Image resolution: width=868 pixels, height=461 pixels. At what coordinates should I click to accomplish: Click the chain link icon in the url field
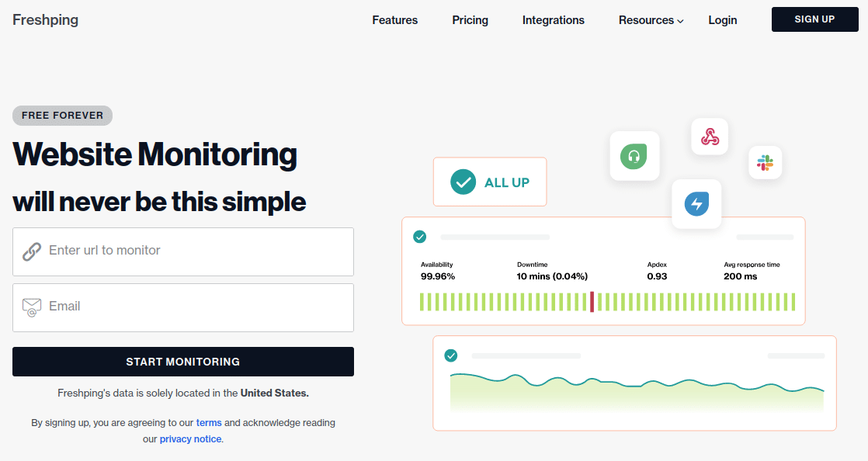pos(32,251)
